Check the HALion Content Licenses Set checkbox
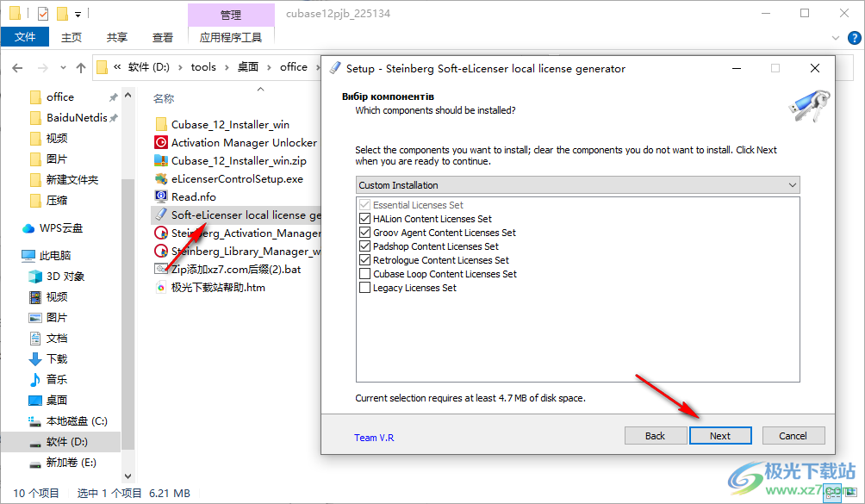The image size is (865, 504). pos(364,219)
